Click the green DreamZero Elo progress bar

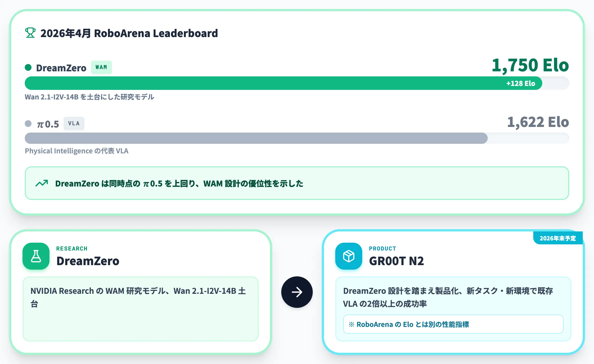[283, 83]
